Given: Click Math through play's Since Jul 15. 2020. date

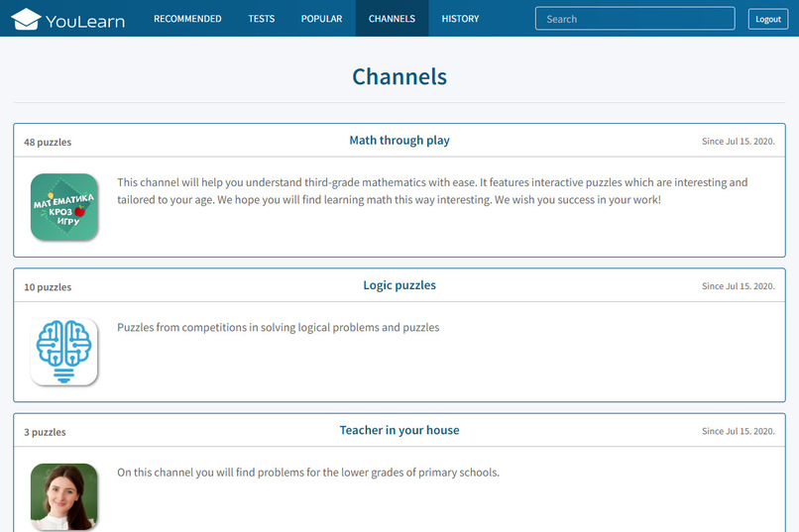Looking at the screenshot, I should tap(738, 142).
